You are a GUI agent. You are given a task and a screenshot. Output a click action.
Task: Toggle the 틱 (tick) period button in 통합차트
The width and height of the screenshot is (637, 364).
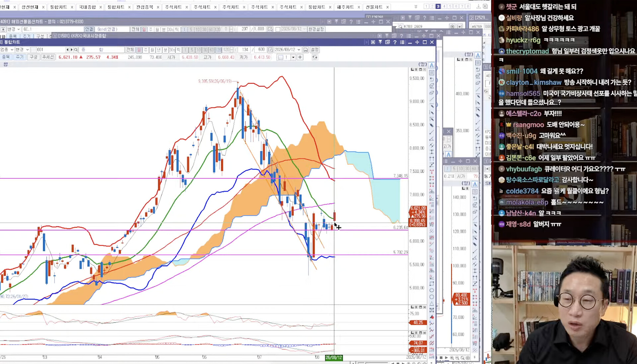tap(178, 50)
